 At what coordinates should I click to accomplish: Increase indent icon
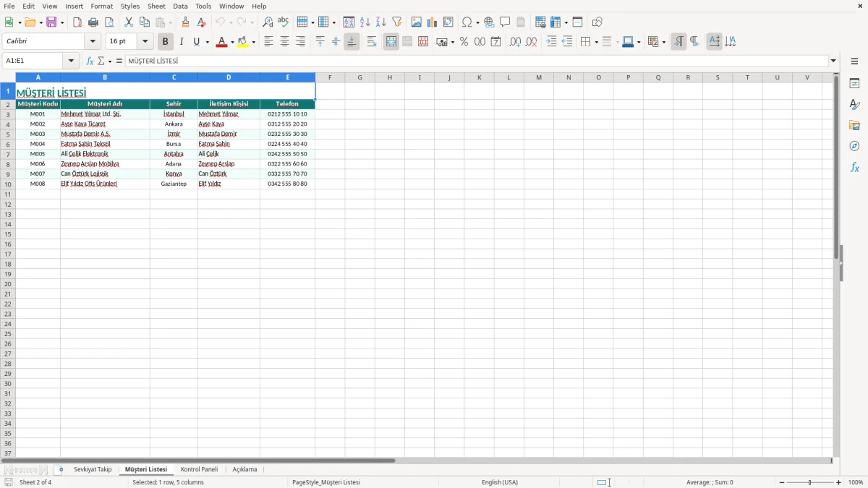click(x=551, y=42)
